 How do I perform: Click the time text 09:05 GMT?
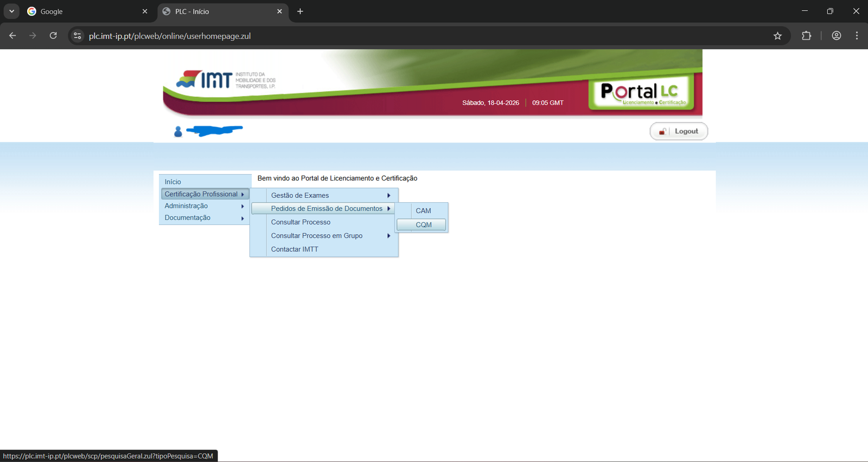click(x=548, y=102)
